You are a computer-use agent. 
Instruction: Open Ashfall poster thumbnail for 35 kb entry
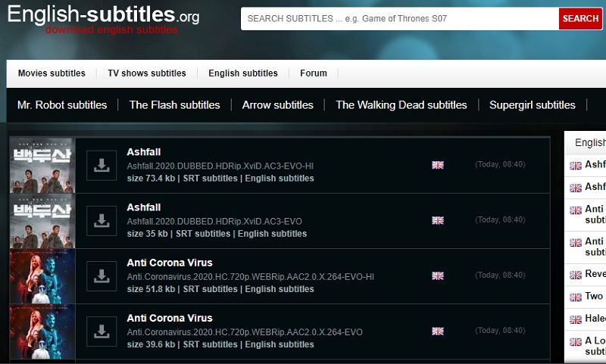pyautogui.click(x=42, y=221)
